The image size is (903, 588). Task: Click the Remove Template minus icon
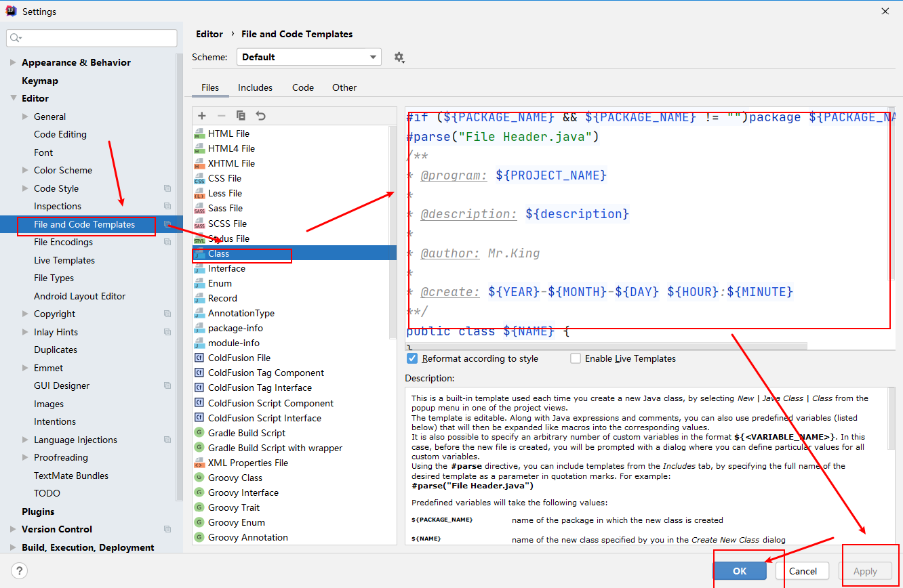221,116
